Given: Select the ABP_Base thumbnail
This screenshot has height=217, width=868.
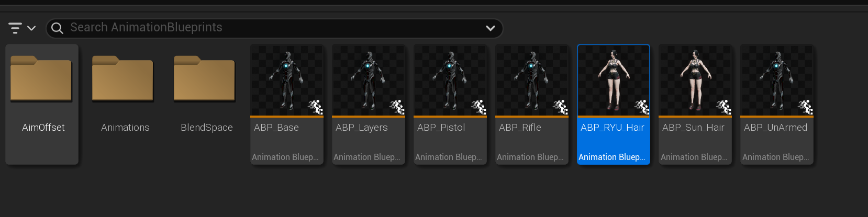Looking at the screenshot, I should coord(287,80).
